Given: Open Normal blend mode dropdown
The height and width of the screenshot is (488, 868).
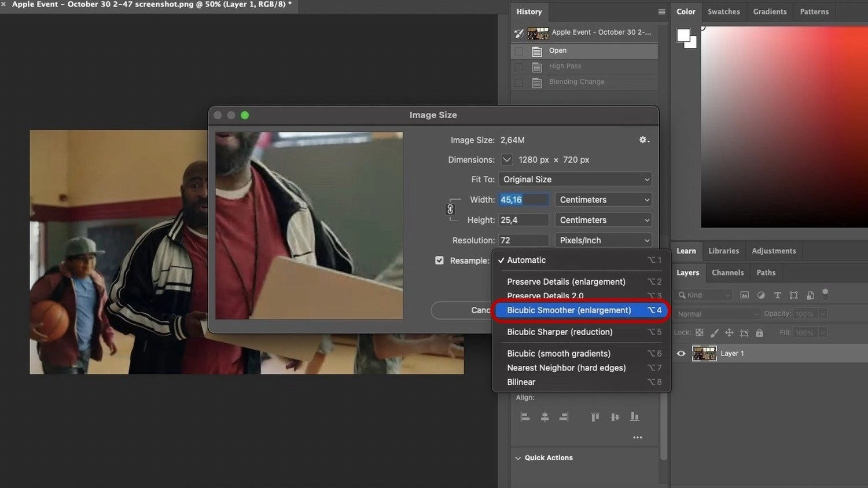Looking at the screenshot, I should (x=718, y=314).
